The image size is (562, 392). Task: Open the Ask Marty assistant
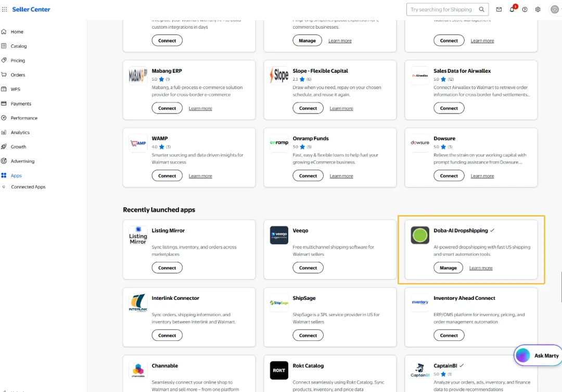tap(538, 356)
